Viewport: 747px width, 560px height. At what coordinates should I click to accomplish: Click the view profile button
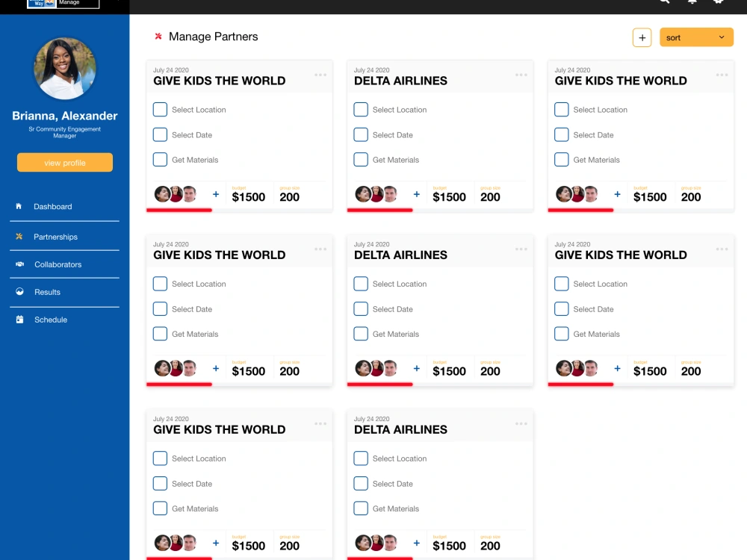65,162
